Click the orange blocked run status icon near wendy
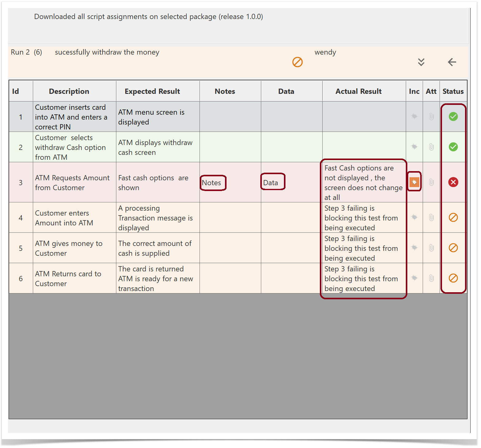The height and width of the screenshot is (448, 481). (x=297, y=62)
